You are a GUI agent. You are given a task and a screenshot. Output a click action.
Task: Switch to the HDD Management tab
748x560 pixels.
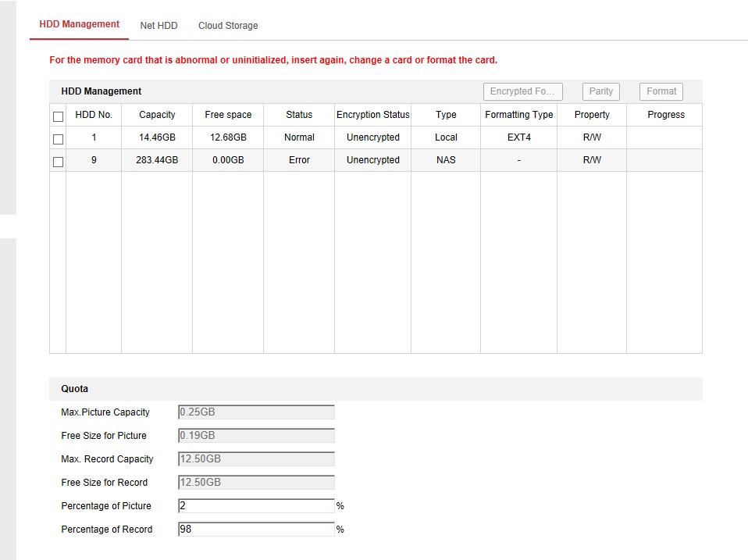coord(79,24)
